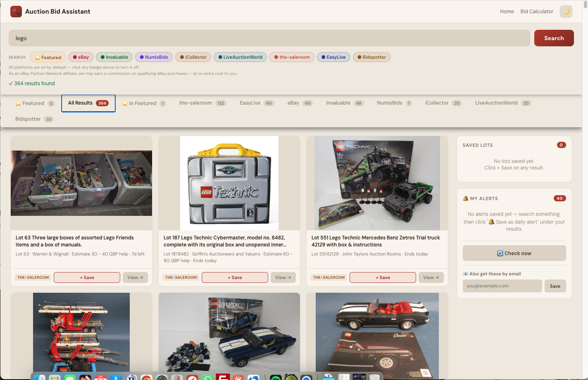The height and width of the screenshot is (380, 588).
Task: Open the Lego Friends boxes photo
Action: [x=81, y=183]
